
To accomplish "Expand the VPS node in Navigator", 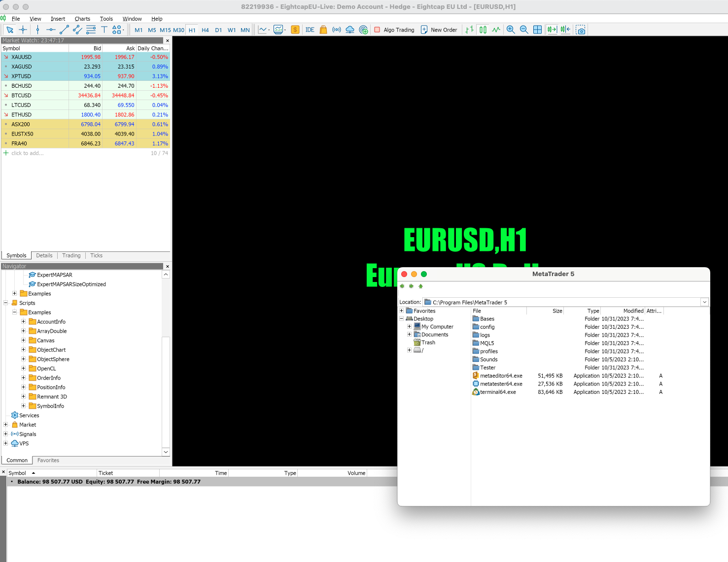I will tap(5, 443).
